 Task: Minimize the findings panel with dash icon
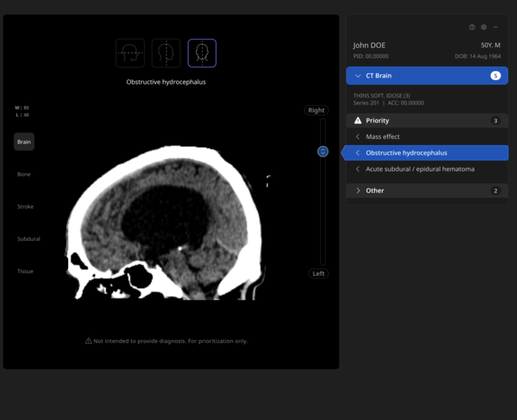point(495,28)
